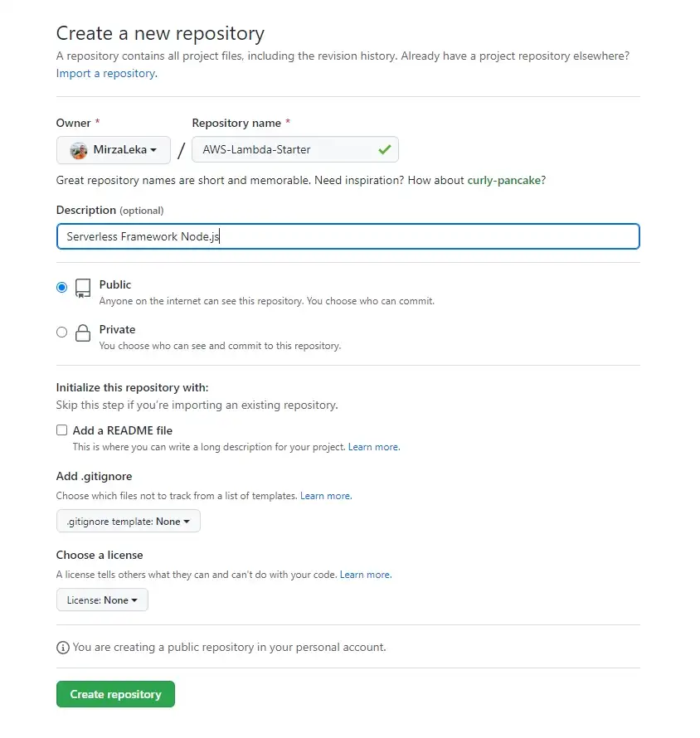Select the Public radio button
Image resolution: width=700 pixels, height=738 pixels.
tap(62, 287)
